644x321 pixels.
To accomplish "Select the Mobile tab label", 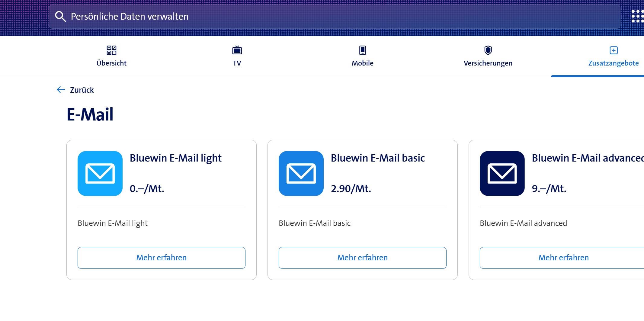I will click(362, 63).
